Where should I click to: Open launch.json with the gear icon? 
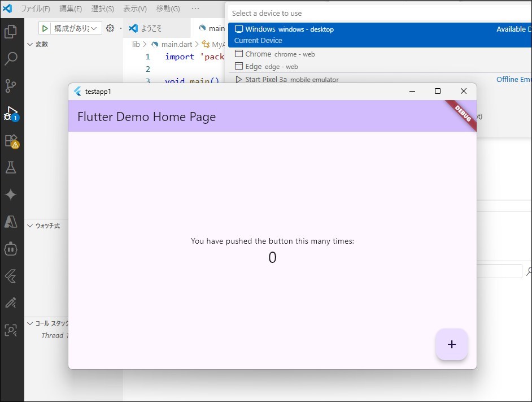[x=110, y=28]
